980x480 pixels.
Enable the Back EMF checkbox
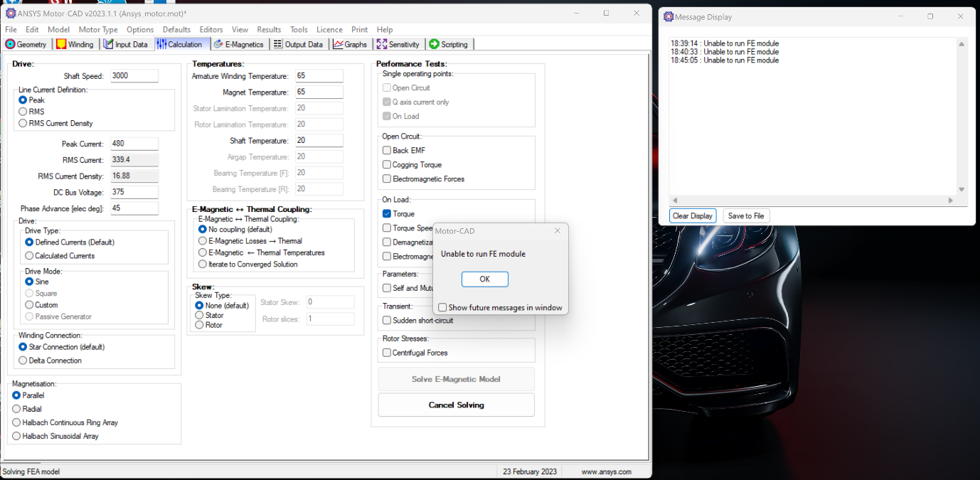pos(387,150)
